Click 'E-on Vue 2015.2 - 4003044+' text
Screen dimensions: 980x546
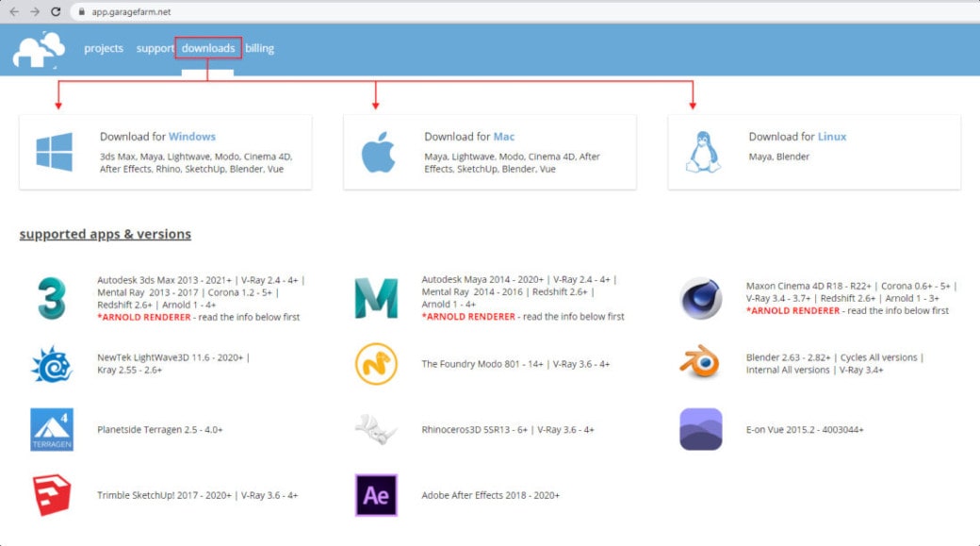[805, 430]
